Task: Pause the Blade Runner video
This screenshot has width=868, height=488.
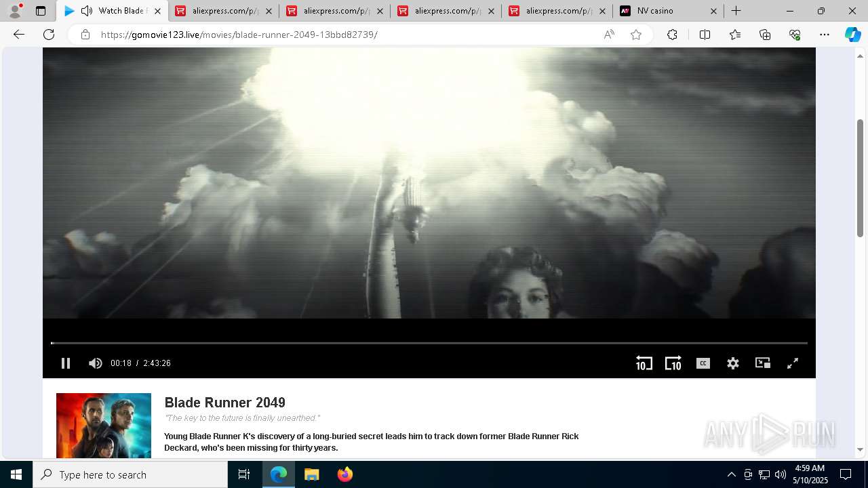Action: coord(66,363)
